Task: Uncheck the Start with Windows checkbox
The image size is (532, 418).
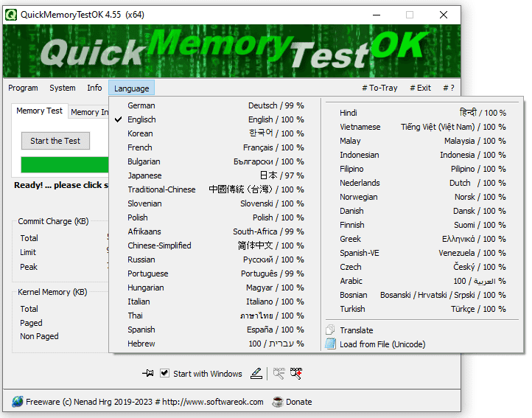Action: [x=165, y=374]
